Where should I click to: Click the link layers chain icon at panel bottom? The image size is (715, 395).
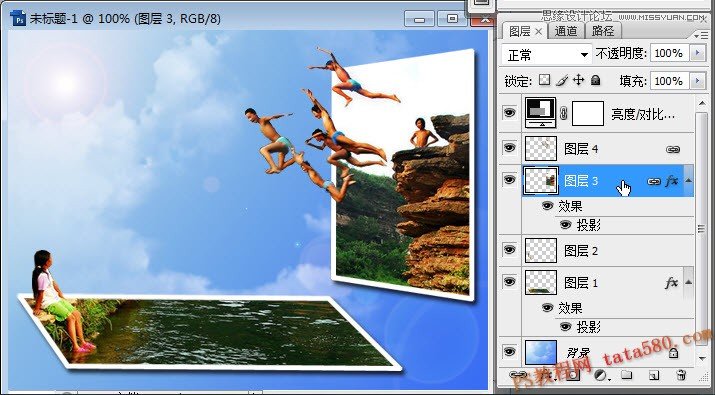[x=518, y=374]
